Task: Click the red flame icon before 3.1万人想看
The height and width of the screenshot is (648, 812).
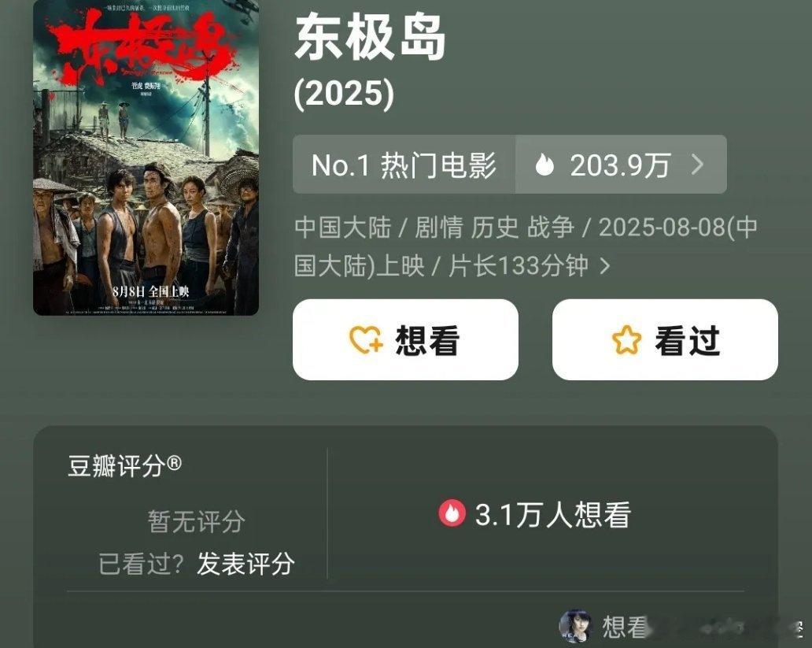Action: click(452, 513)
